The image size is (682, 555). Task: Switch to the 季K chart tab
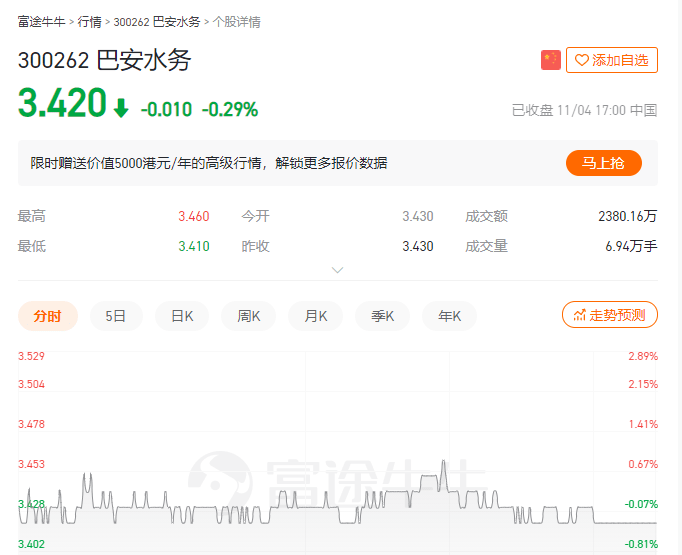(x=382, y=316)
